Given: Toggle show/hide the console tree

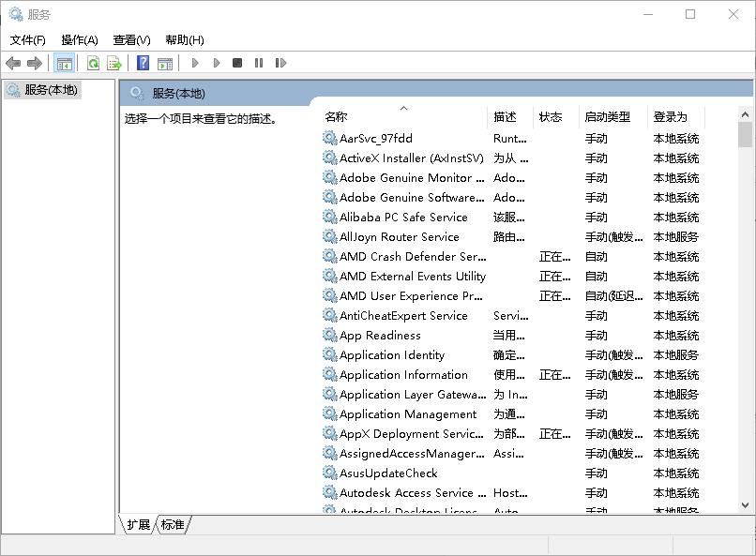Looking at the screenshot, I should 64,63.
